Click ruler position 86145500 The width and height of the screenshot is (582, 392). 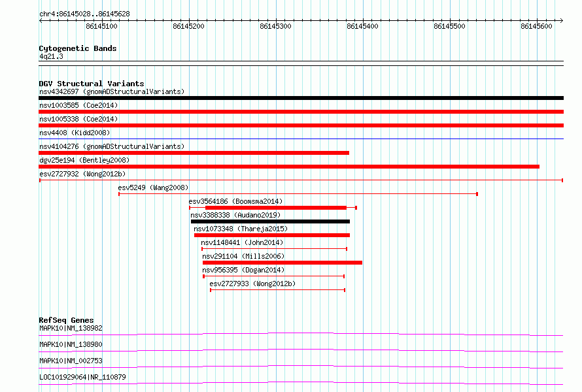coord(449,26)
